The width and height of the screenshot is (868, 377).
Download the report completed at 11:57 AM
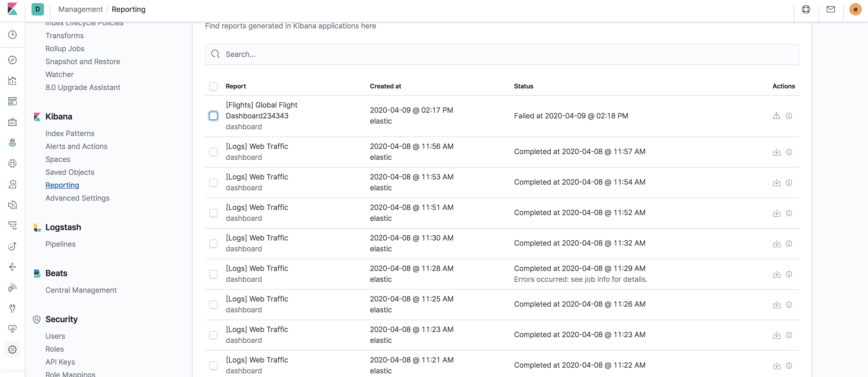click(777, 152)
